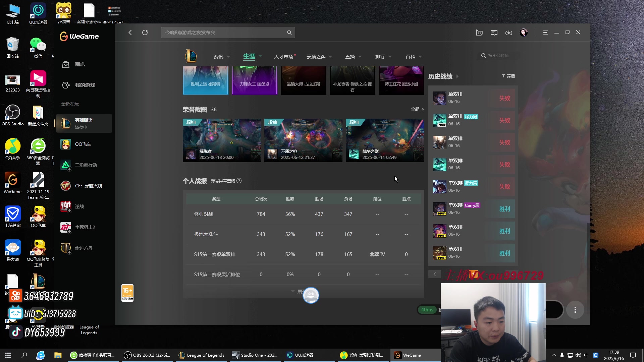Open the first 失败 match record
Screen dimensions: 644x362
click(473, 98)
